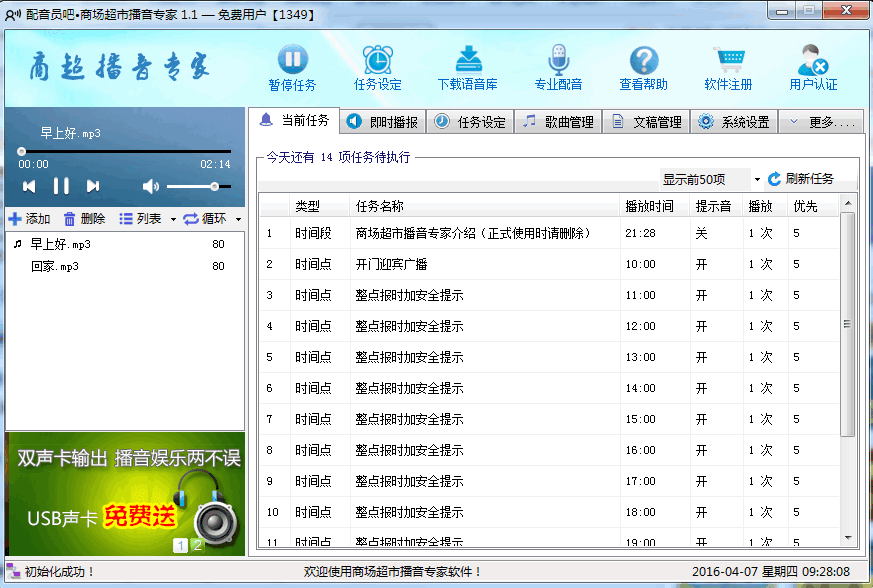Expand the 显示前50项 dropdown
This screenshot has height=588, width=873.
(x=757, y=180)
